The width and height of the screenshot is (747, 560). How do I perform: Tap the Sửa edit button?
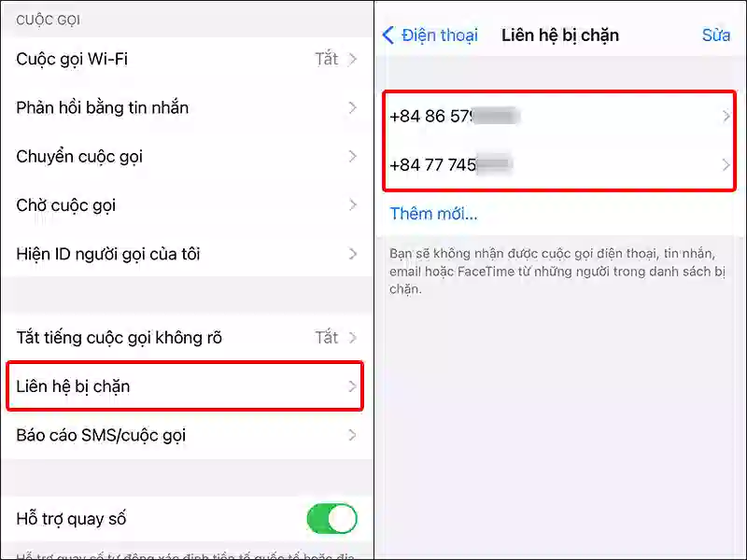pyautogui.click(x=715, y=35)
